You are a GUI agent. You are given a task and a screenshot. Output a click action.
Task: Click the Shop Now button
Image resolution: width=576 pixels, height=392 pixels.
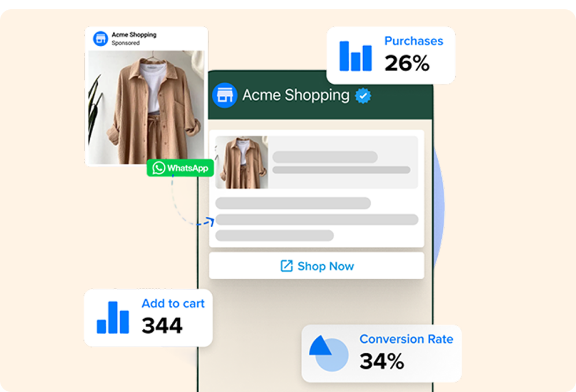(316, 265)
